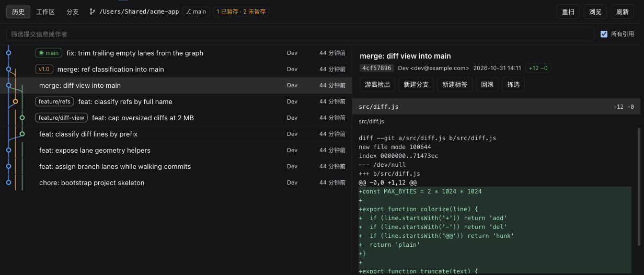This screenshot has width=644, height=275.
Task: Click the 1 已暂存 · 2 未暂存 status badge
Action: coord(241,12)
